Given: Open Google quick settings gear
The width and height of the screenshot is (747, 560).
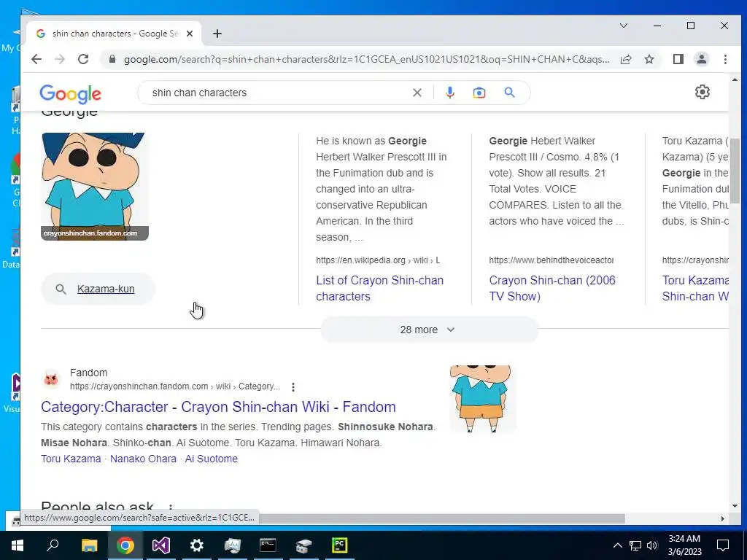Looking at the screenshot, I should (703, 92).
